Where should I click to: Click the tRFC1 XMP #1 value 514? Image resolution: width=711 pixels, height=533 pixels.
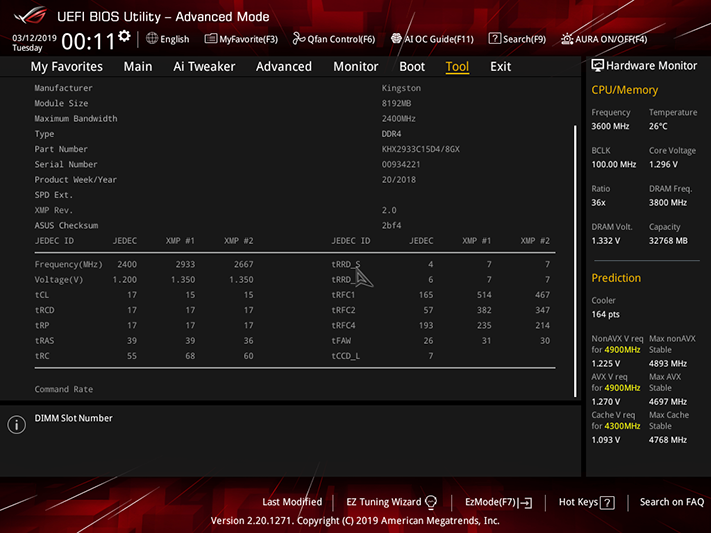click(x=484, y=295)
